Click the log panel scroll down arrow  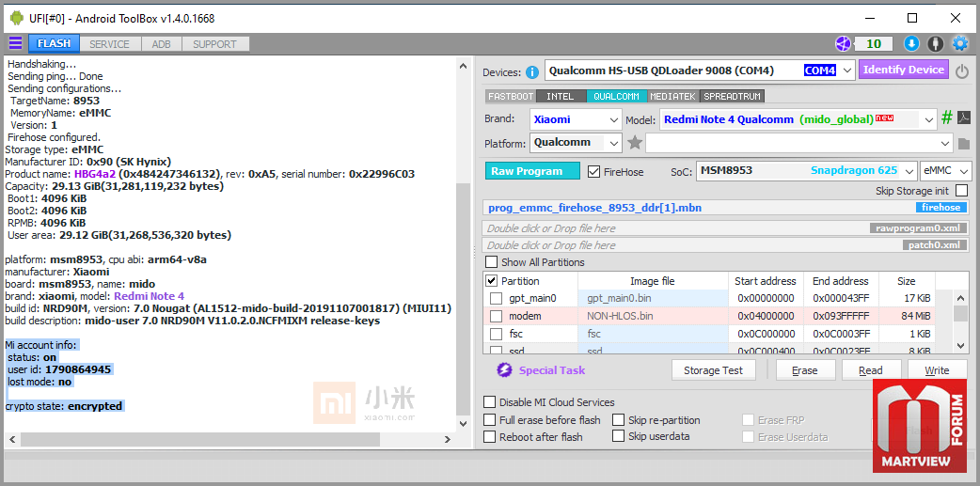click(463, 424)
